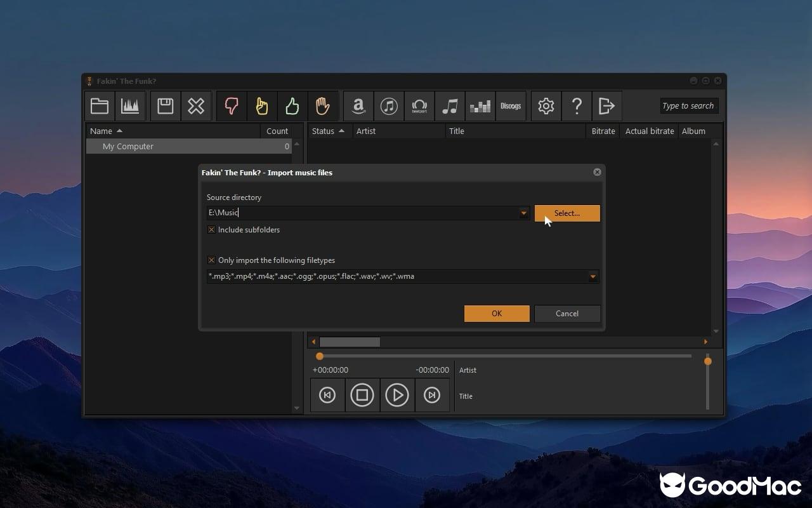Click the Select... browse button
Screen dimensions: 812x508
tap(567, 213)
